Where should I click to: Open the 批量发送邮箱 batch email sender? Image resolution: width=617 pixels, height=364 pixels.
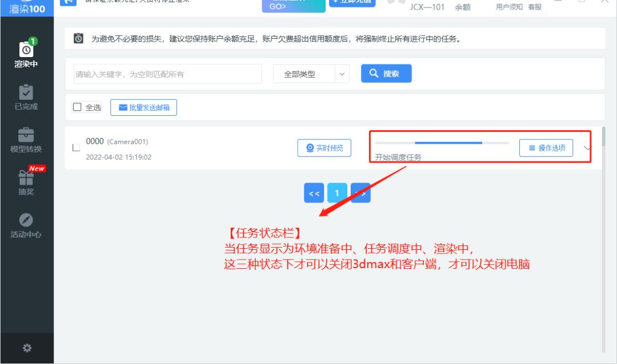coord(143,107)
